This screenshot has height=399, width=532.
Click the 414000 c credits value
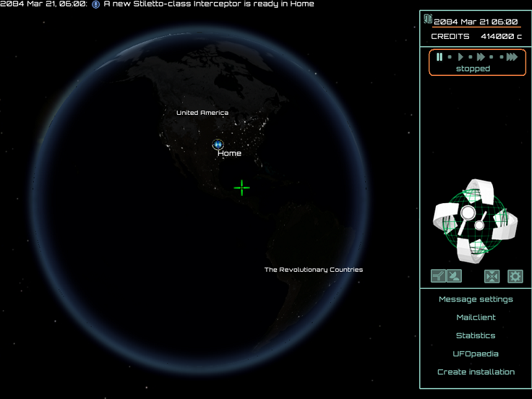[501, 36]
